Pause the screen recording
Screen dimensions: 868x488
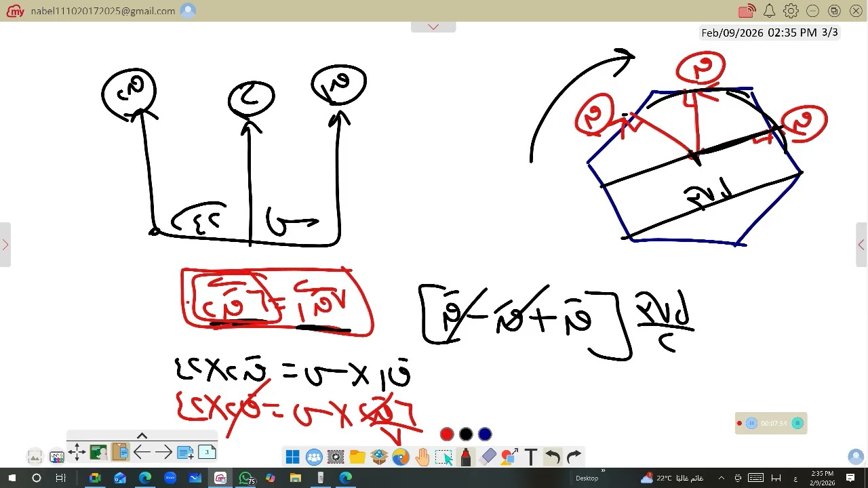[751, 423]
